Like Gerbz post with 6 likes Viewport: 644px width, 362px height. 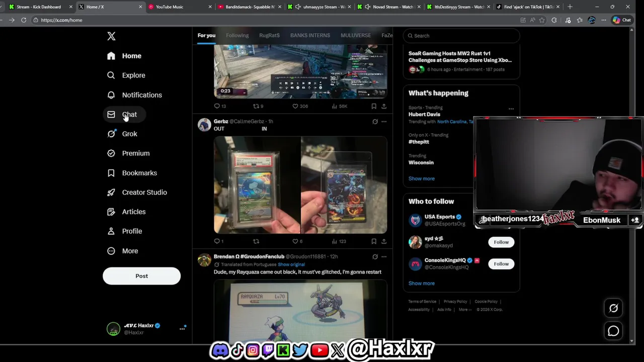[x=297, y=241]
